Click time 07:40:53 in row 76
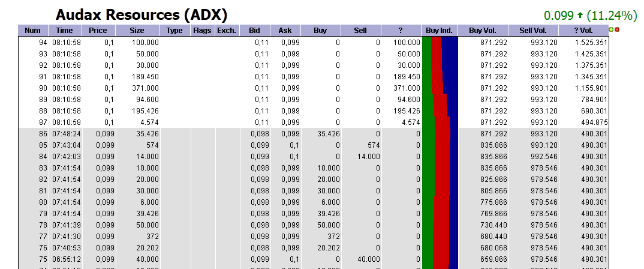The image size is (644, 269). [x=66, y=248]
